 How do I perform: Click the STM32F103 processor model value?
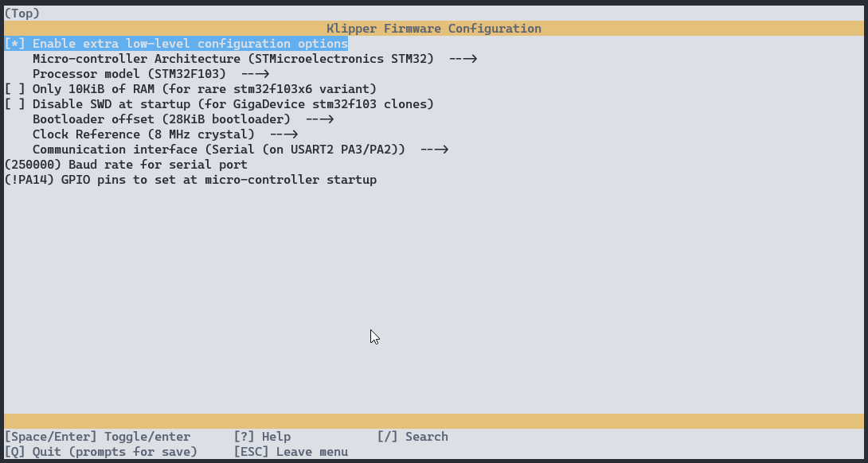click(x=194, y=73)
